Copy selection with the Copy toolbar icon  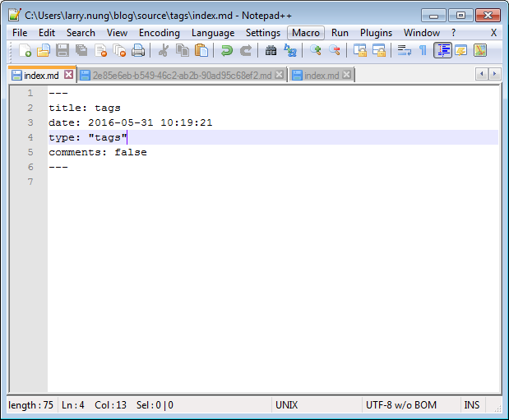click(183, 51)
